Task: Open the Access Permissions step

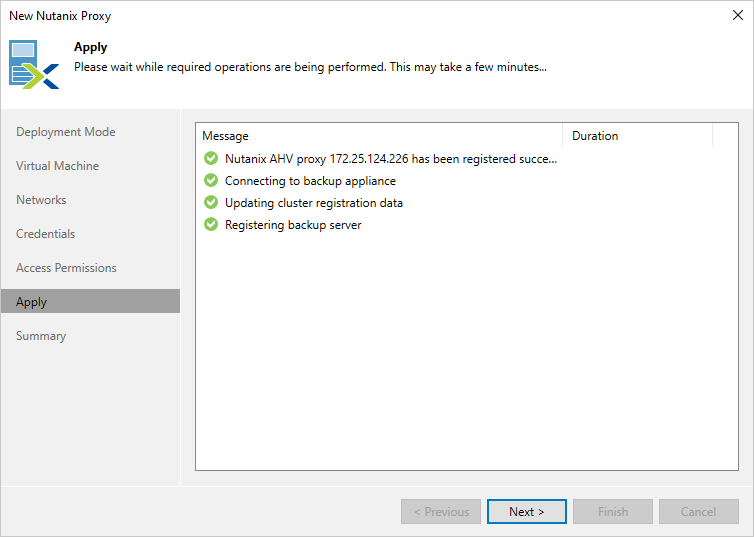Action: click(x=66, y=268)
